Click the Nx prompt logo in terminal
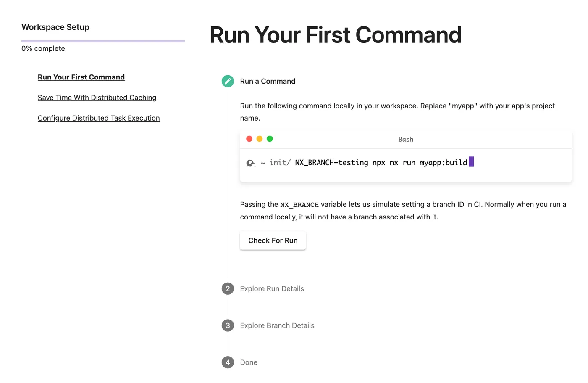 click(x=250, y=163)
